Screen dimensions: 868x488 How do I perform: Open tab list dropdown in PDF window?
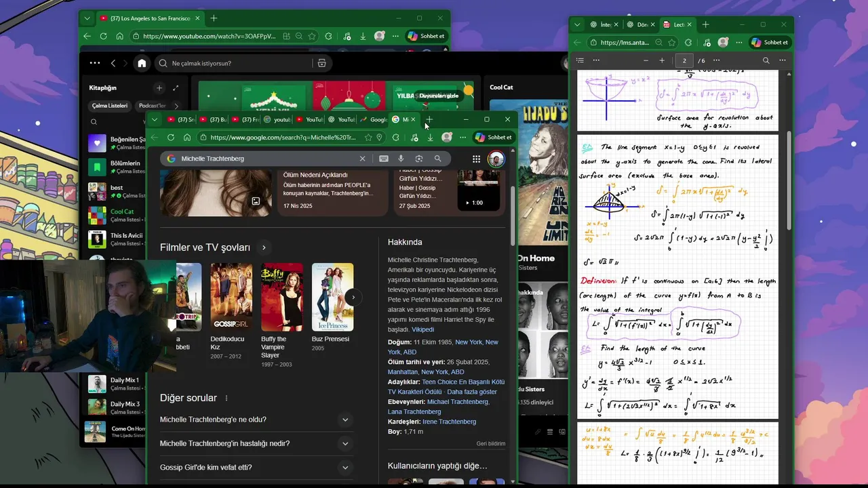tap(577, 24)
